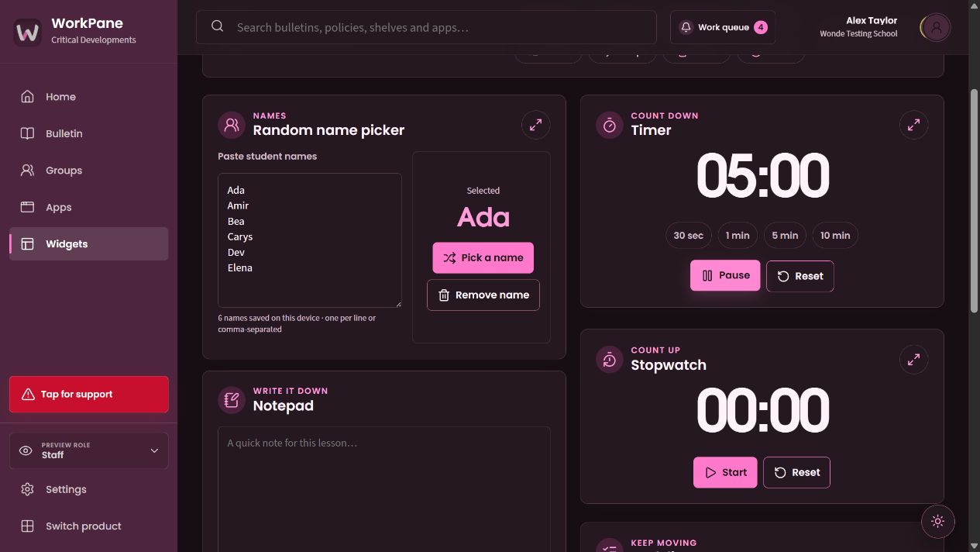Click the preview role eye icon

(26, 450)
